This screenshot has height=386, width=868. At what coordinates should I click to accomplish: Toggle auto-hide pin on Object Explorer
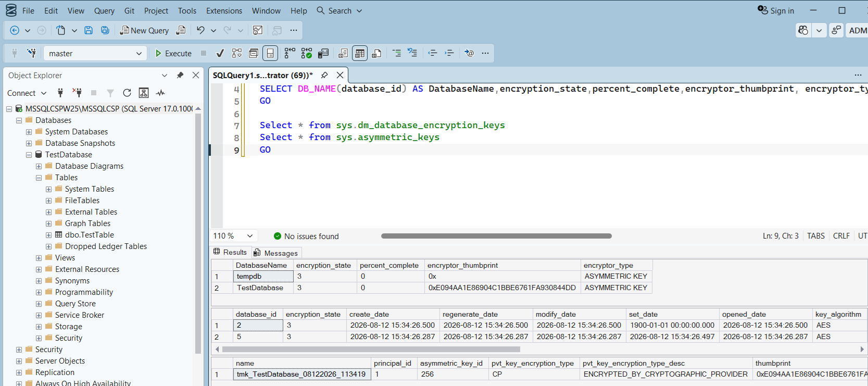point(180,75)
